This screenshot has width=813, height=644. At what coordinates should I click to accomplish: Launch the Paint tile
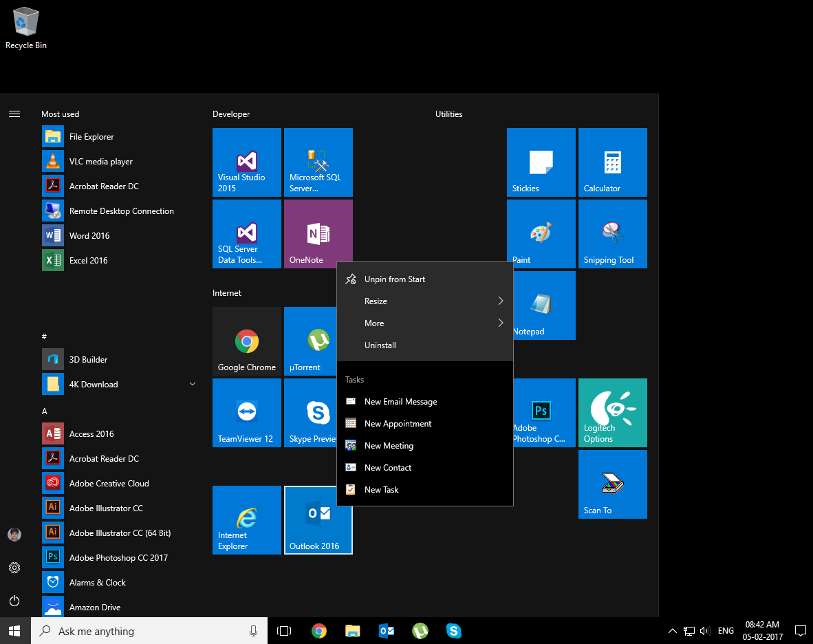(x=541, y=234)
